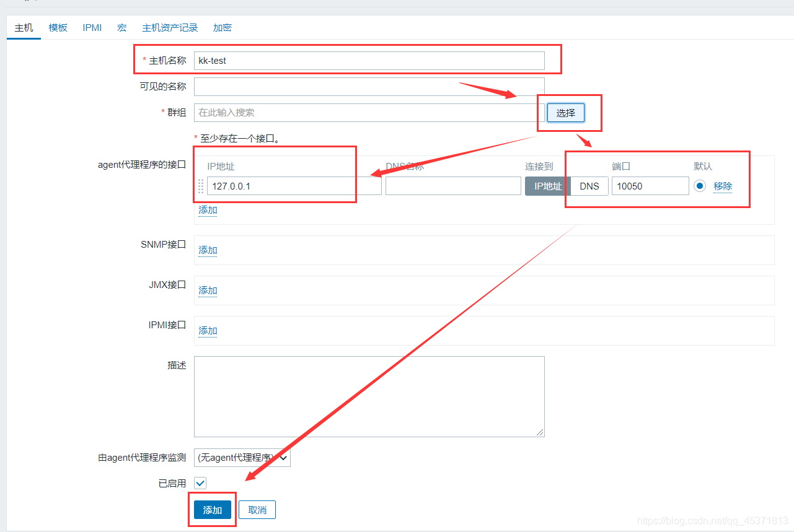Toggle the 已启用 checkbox
The image size is (794, 532).
200,483
